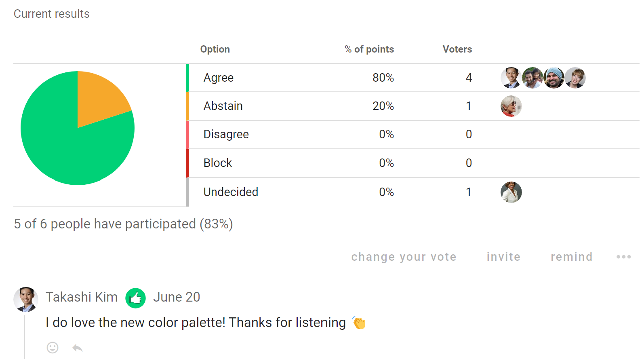644x359 pixels.
Task: Click the first voter avatar in the Agree row
Action: click(x=511, y=78)
